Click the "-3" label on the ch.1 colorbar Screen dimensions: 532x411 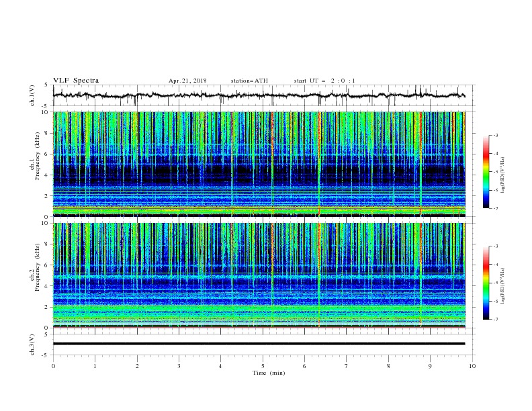(x=495, y=135)
